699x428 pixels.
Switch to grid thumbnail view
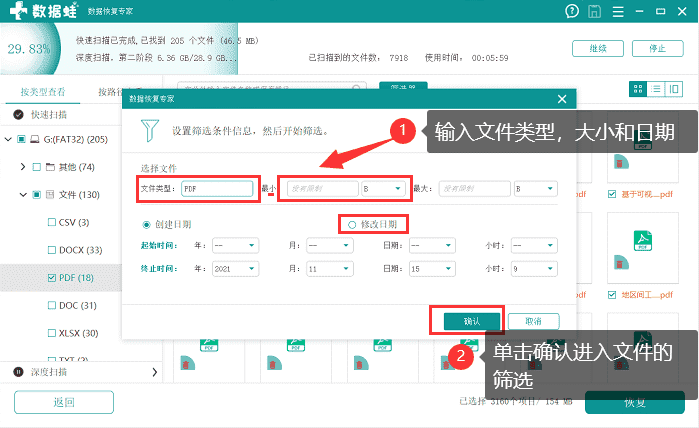coord(638,89)
